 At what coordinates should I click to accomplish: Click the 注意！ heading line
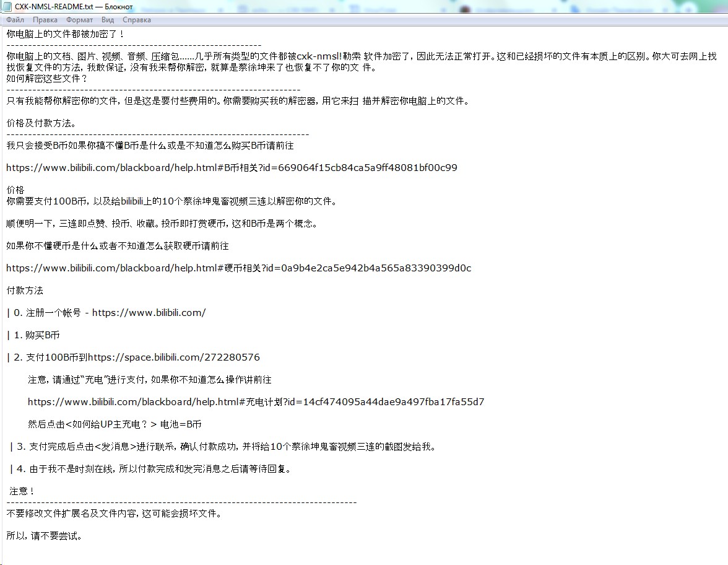(22, 491)
